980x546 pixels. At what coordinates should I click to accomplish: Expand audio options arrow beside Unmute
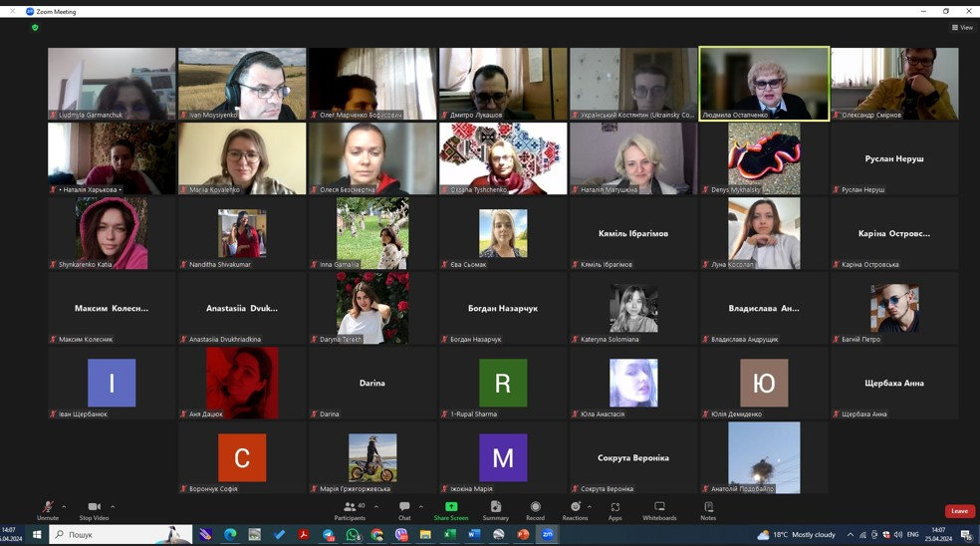64,506
